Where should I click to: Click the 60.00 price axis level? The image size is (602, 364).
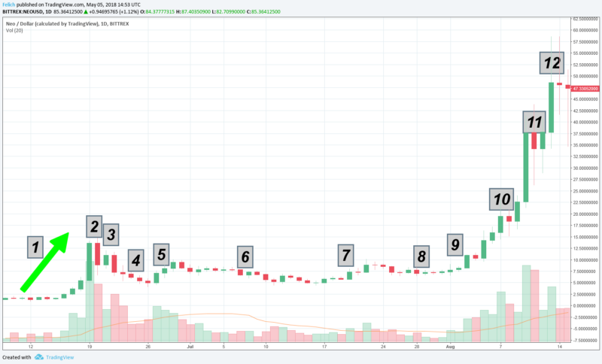click(583, 30)
